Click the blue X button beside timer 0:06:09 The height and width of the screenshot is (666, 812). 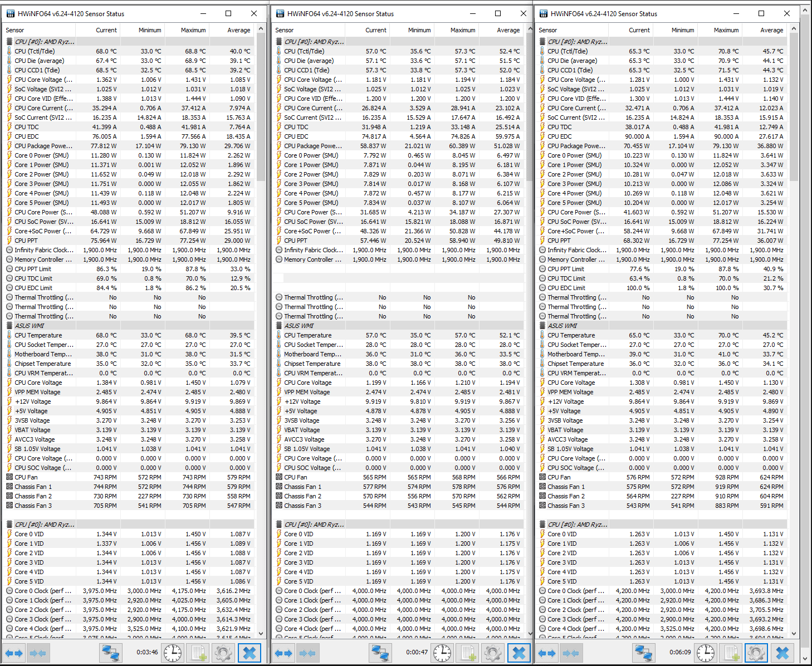point(782,653)
